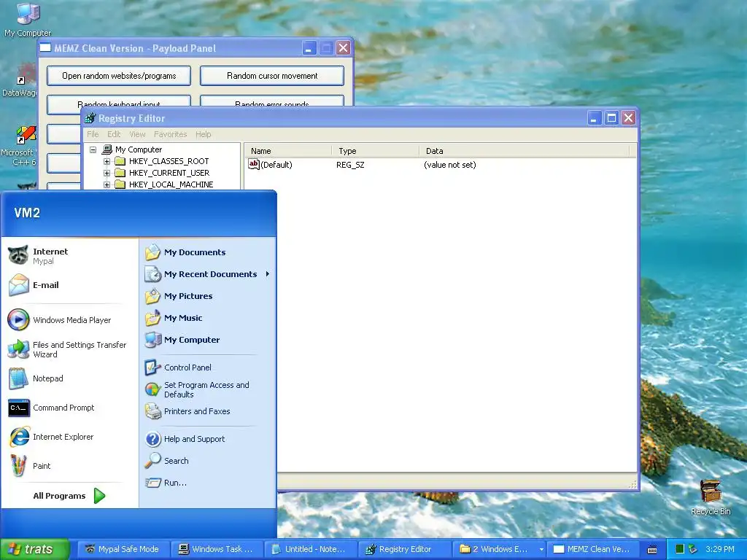747x560 pixels.
Task: Launch Internet Explorer icon
Action: [x=18, y=437]
